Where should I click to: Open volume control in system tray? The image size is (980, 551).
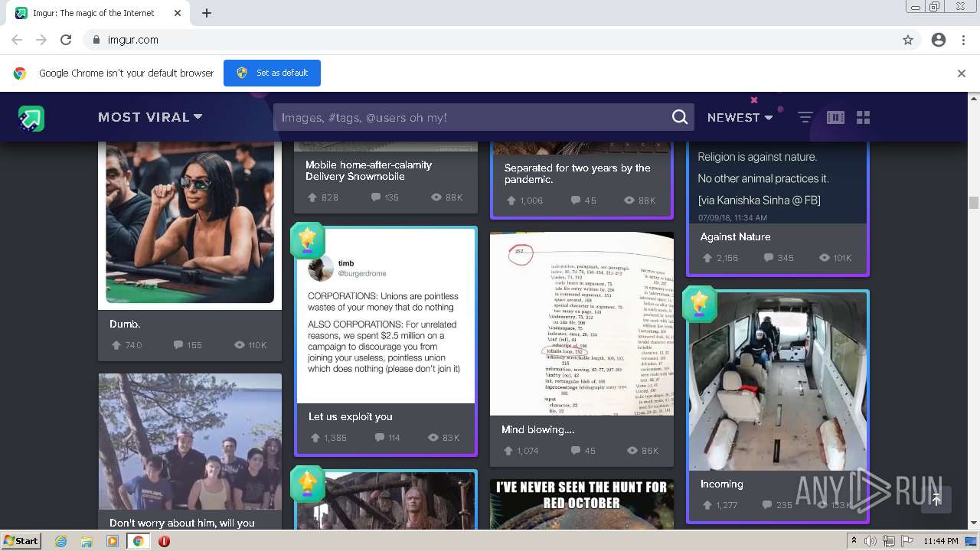point(871,541)
